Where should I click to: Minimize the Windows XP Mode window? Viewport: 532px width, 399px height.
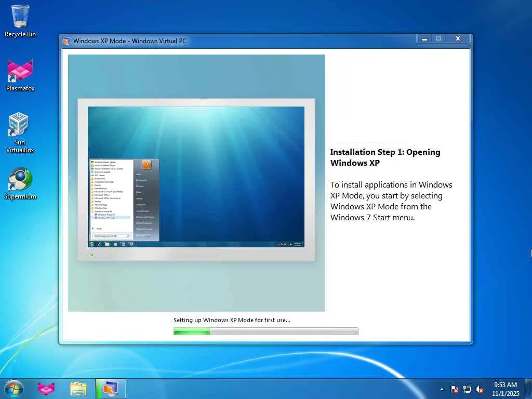(424, 39)
